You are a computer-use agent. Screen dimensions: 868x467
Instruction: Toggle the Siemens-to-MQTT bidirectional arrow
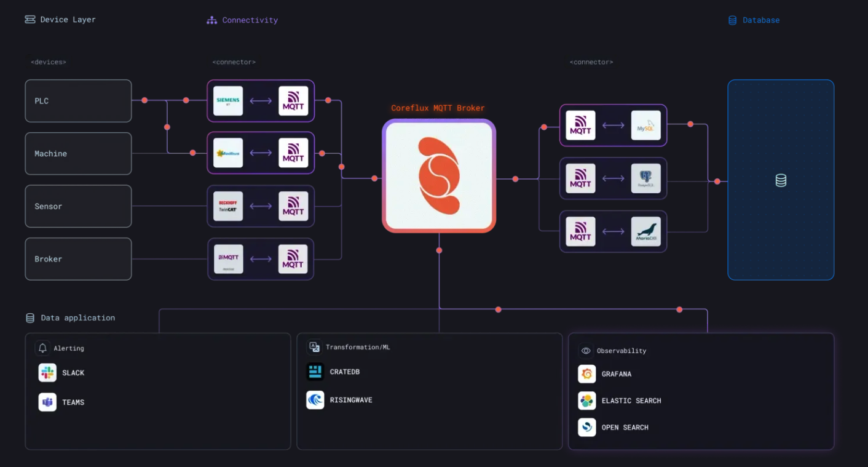tap(261, 100)
